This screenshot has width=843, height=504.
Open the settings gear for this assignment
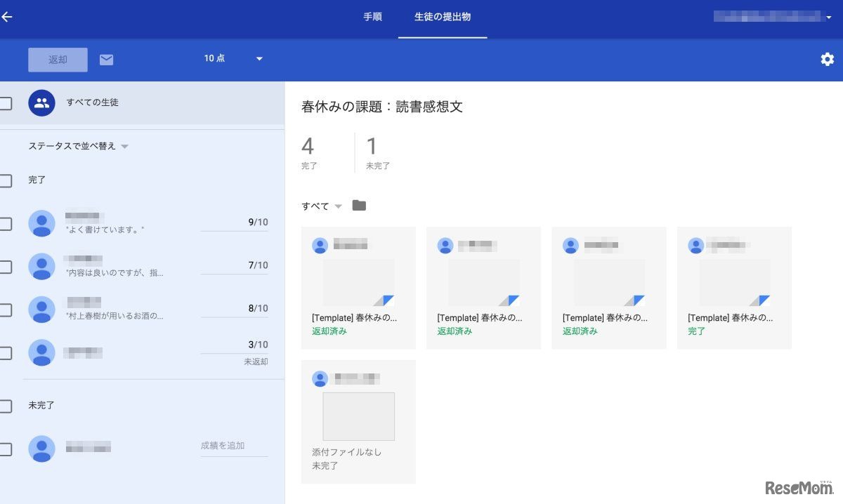pyautogui.click(x=827, y=60)
